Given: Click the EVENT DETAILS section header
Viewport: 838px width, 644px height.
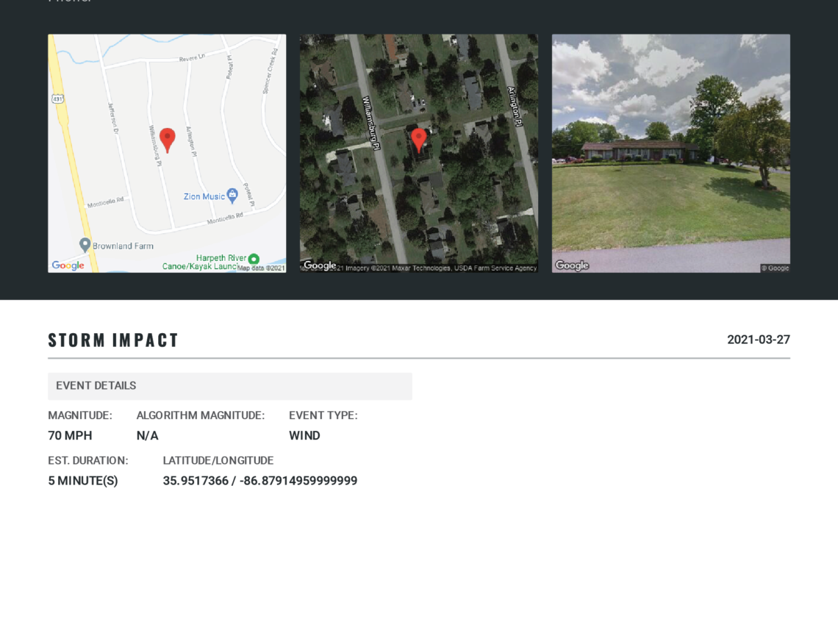Looking at the screenshot, I should 96,386.
